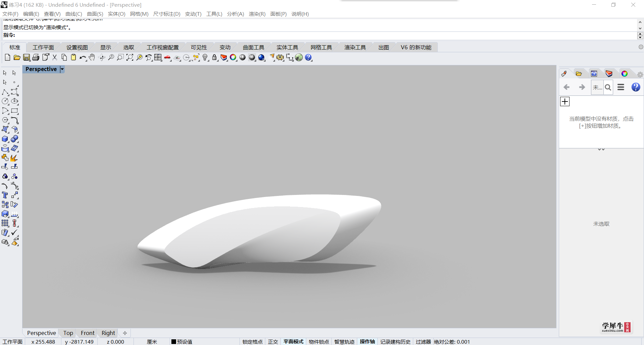Switch to the Top viewport tab

click(68, 333)
